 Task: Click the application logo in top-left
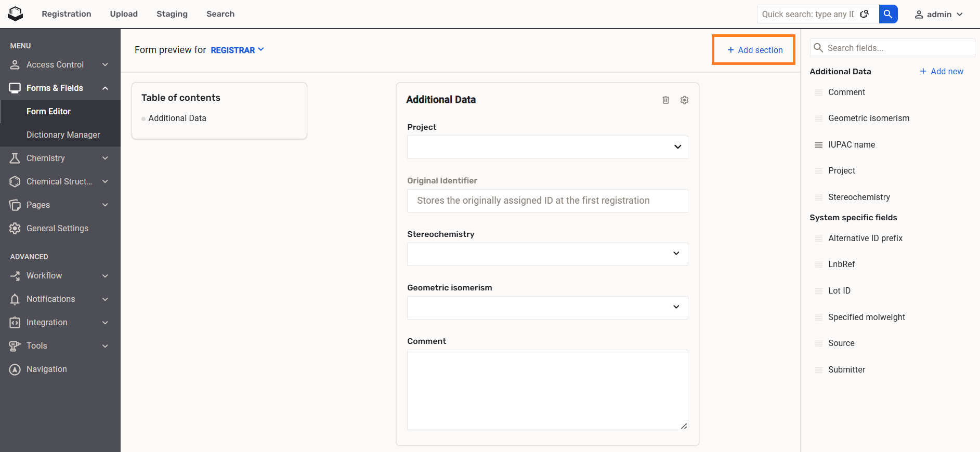[x=16, y=14]
